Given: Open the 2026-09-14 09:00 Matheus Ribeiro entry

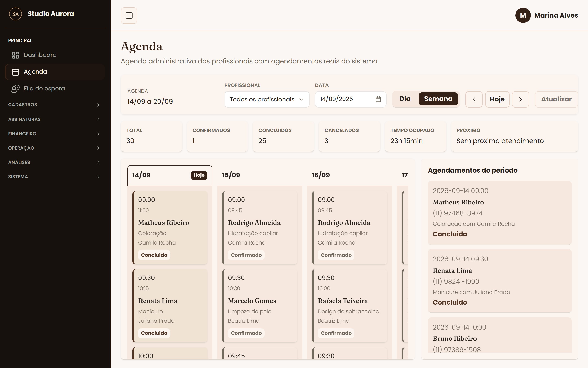Looking at the screenshot, I should tap(500, 213).
